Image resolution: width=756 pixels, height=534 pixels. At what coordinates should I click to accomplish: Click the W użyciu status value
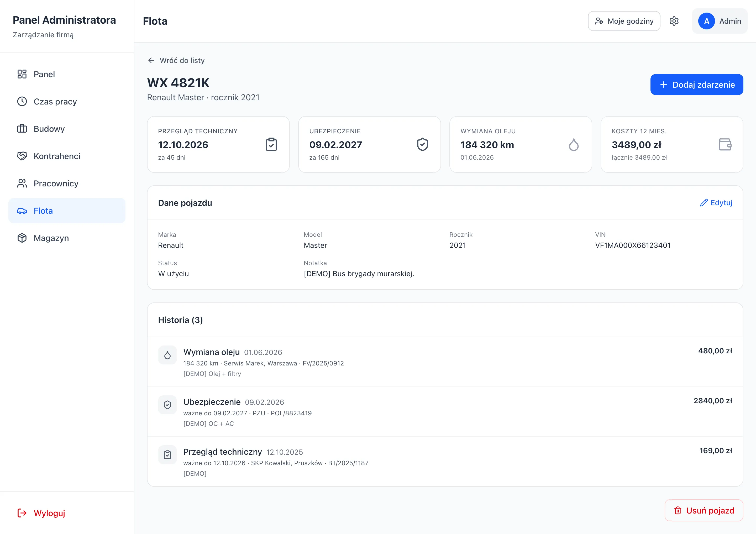click(173, 274)
